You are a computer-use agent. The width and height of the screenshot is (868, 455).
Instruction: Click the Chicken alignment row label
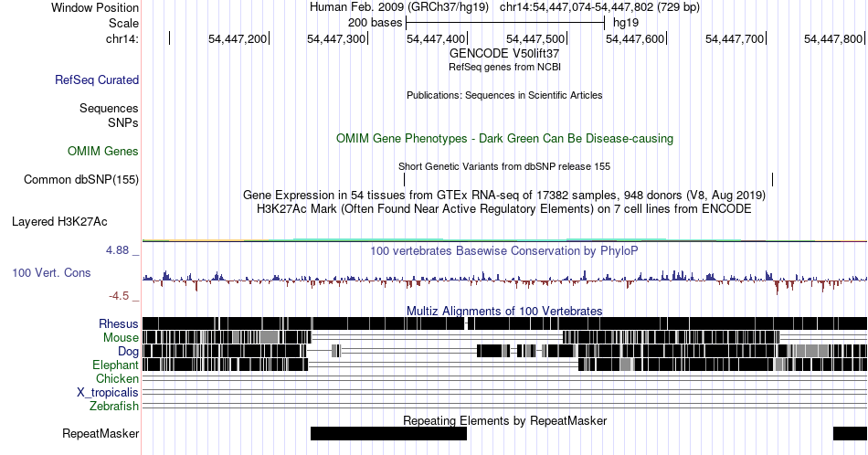pos(117,378)
